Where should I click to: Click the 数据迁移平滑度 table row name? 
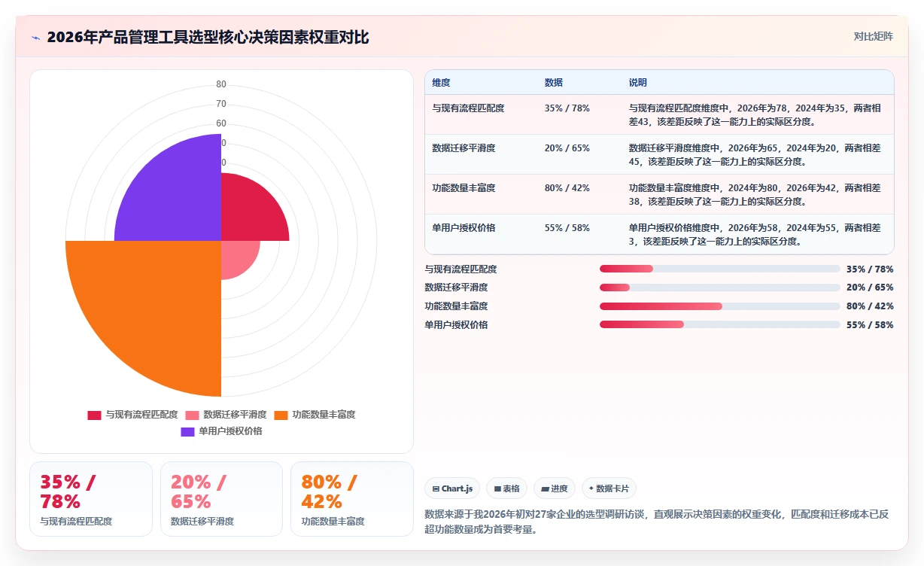(464, 148)
